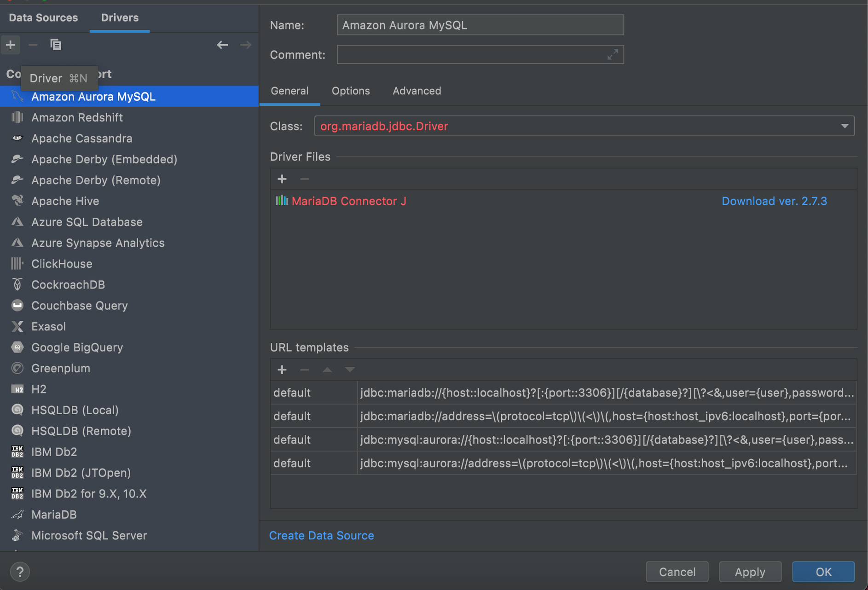
Task: Click the add driver plus icon
Action: (11, 45)
